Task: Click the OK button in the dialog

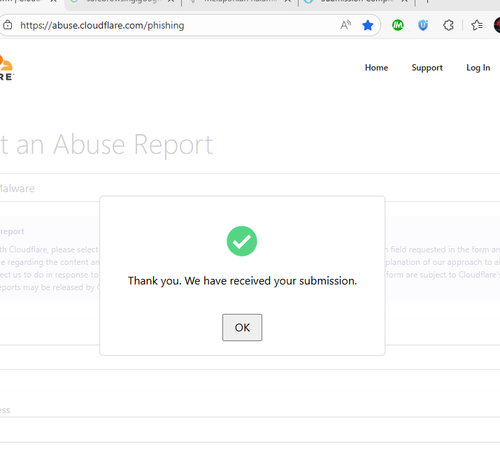Action: click(242, 327)
